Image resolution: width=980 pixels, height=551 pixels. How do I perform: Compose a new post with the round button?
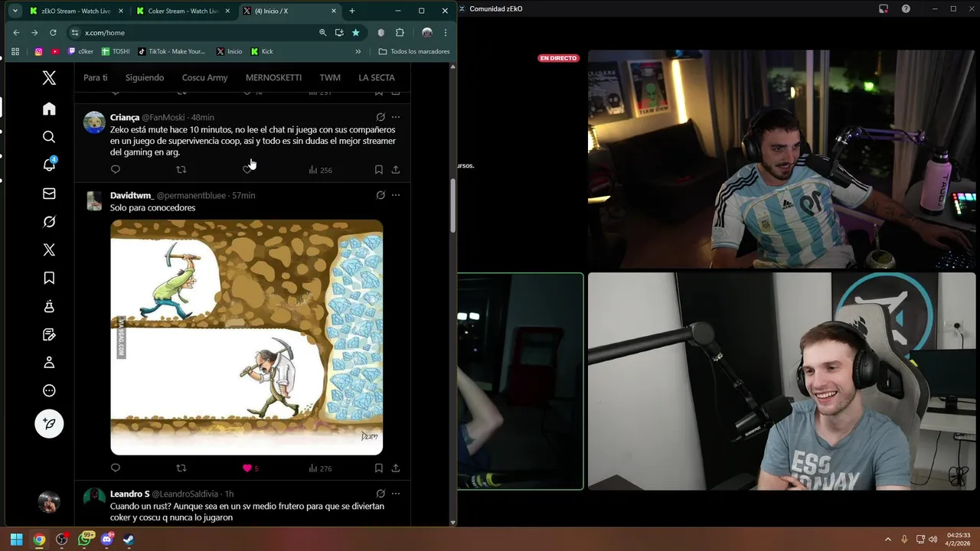pyautogui.click(x=49, y=423)
